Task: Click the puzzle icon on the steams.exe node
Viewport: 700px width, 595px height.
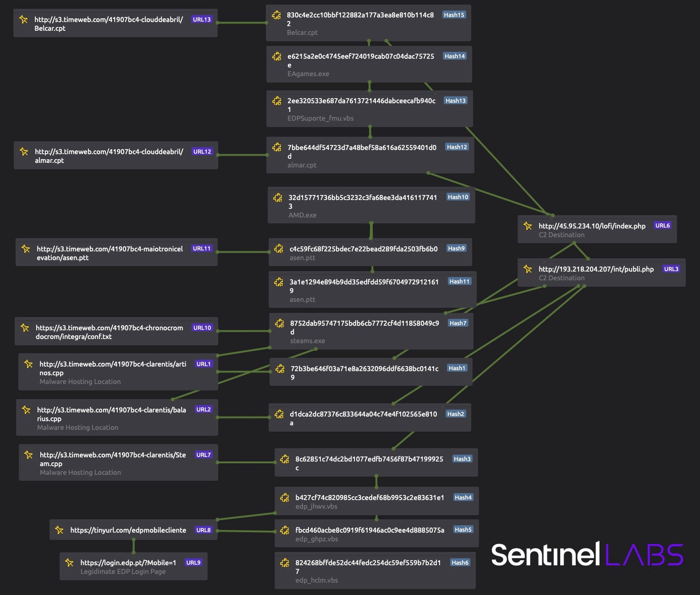Action: [x=279, y=323]
